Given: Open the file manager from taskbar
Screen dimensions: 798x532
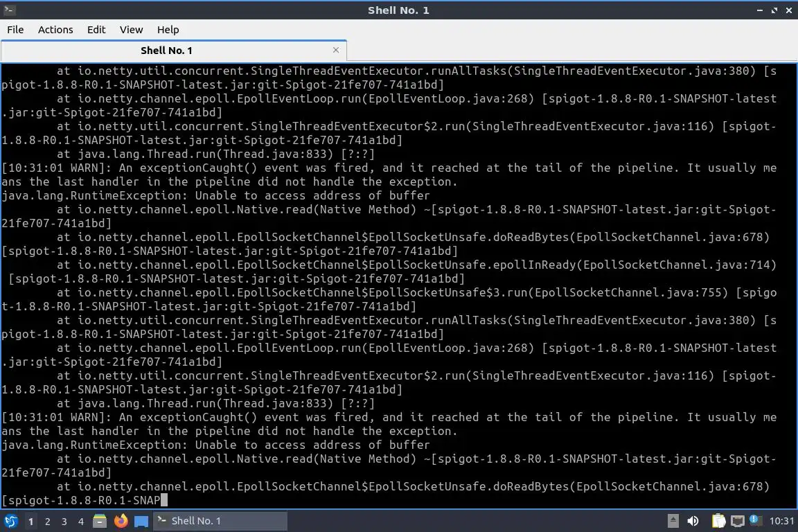Looking at the screenshot, I should coord(100,521).
